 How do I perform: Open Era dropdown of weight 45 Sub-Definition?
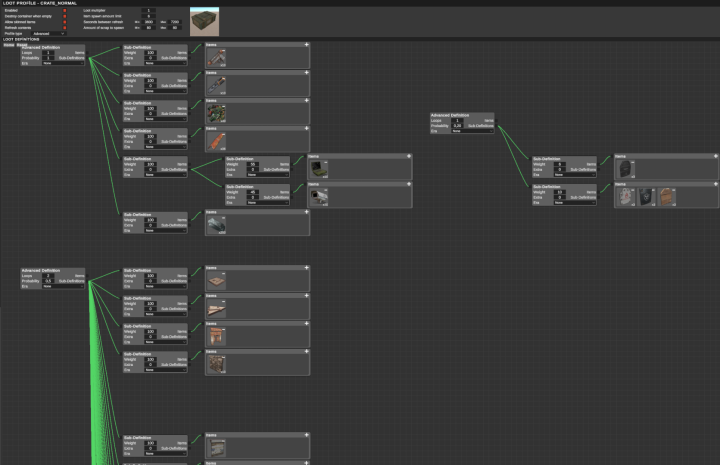pyautogui.click(x=268, y=203)
